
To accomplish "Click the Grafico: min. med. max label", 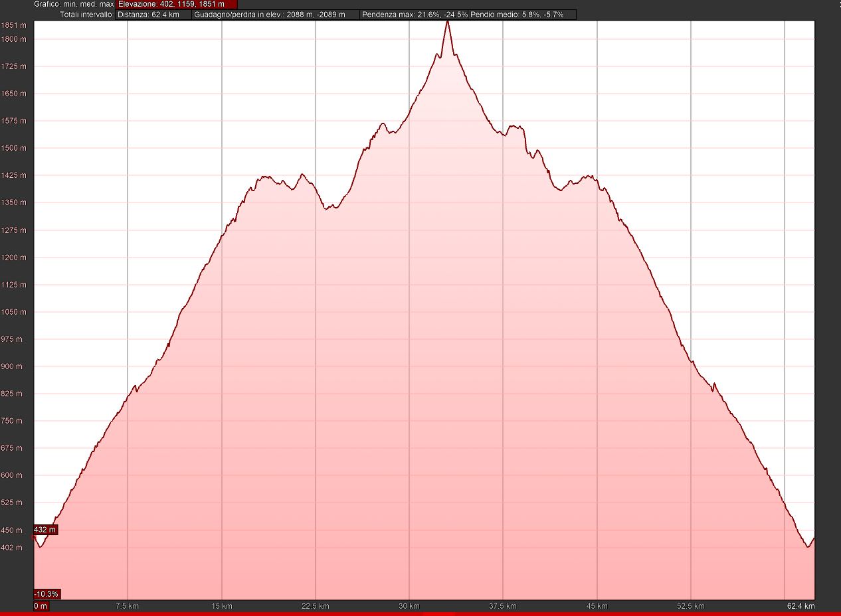I will [74, 4].
